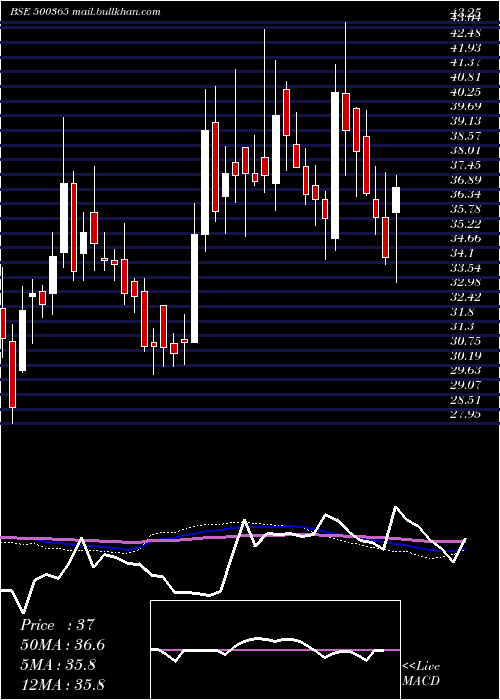The image size is (500, 700).
Task: Click the 34.1 price axis label
Action: pos(462,253)
